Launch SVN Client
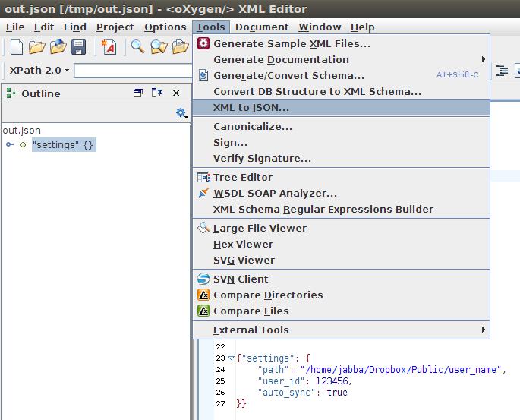520x420 pixels. tap(342, 279)
